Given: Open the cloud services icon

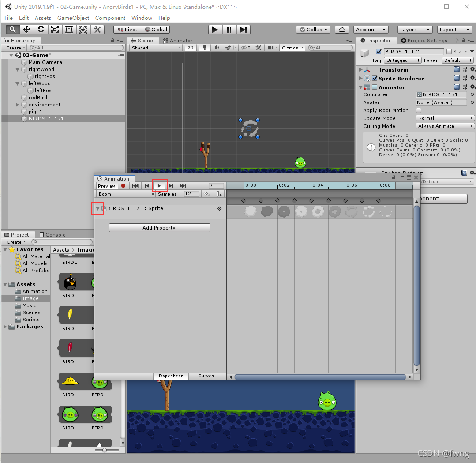Looking at the screenshot, I should point(342,30).
